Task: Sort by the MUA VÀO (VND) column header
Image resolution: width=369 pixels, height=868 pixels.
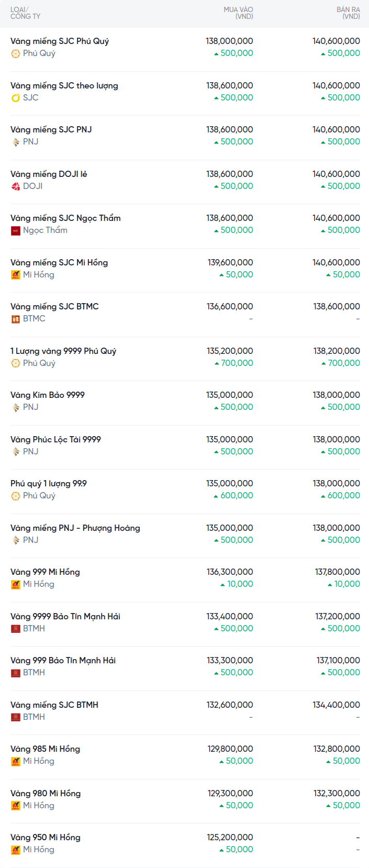Action: click(x=238, y=13)
